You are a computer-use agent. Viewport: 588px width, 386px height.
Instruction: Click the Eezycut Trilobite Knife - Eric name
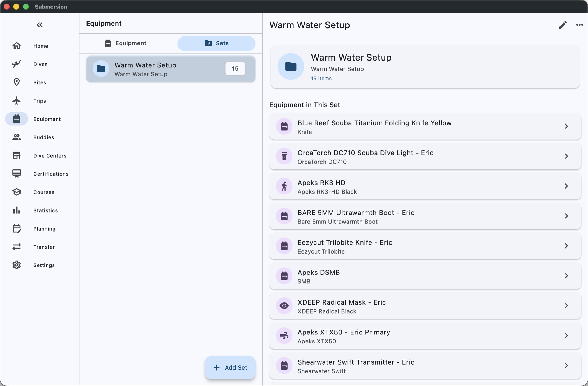click(x=345, y=242)
